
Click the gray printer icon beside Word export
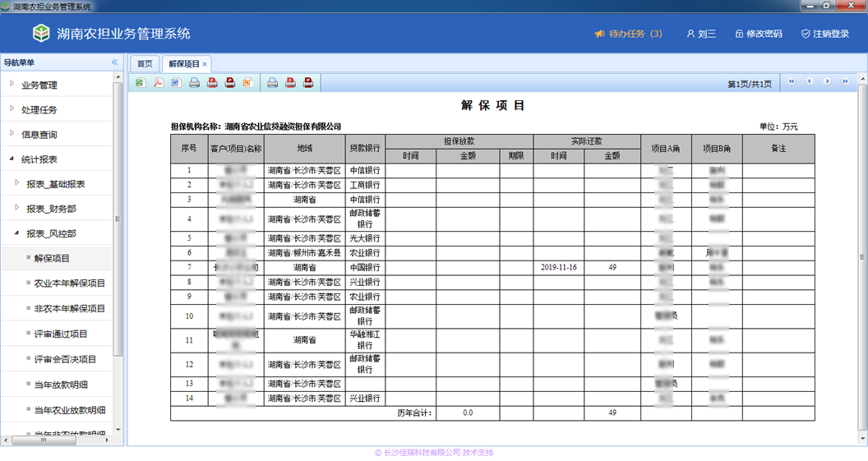pos(194,83)
